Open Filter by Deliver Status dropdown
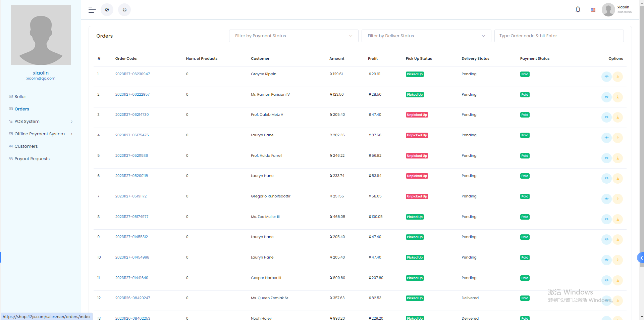Screen dimensions: 644x320 pyautogui.click(x=426, y=36)
